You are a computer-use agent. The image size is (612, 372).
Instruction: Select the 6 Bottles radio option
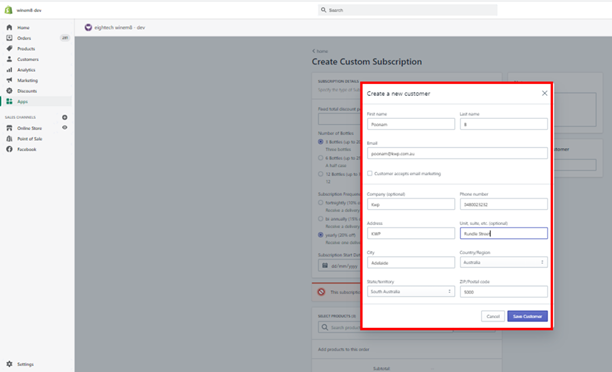pos(320,158)
